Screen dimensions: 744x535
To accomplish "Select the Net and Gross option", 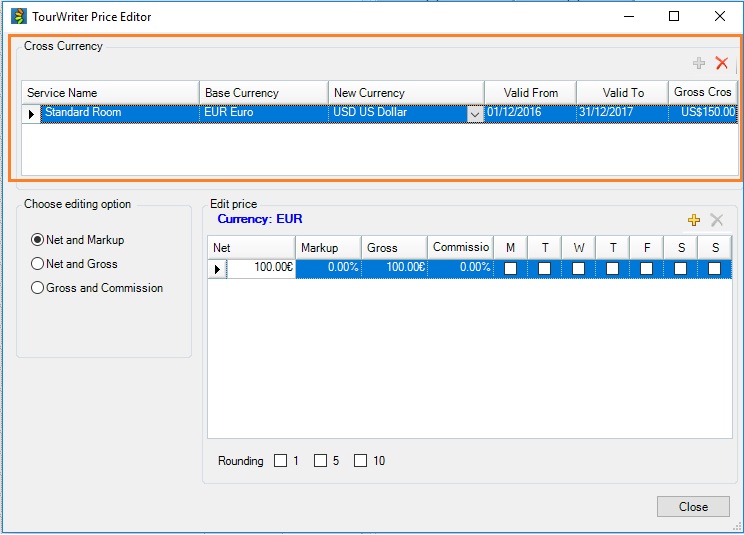I will click(38, 264).
